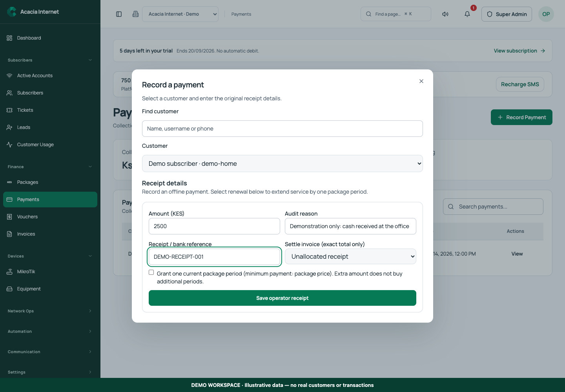
Task: Click the View action link
Action: (x=517, y=254)
